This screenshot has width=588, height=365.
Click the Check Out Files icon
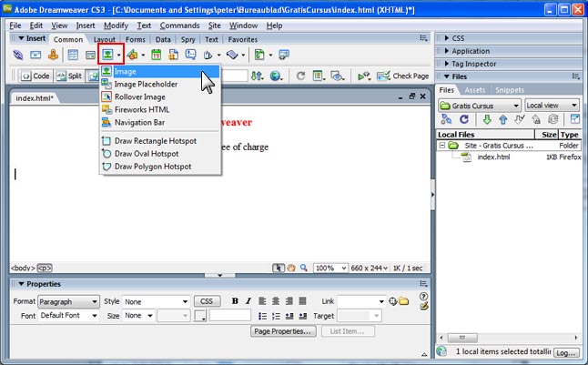coord(520,119)
